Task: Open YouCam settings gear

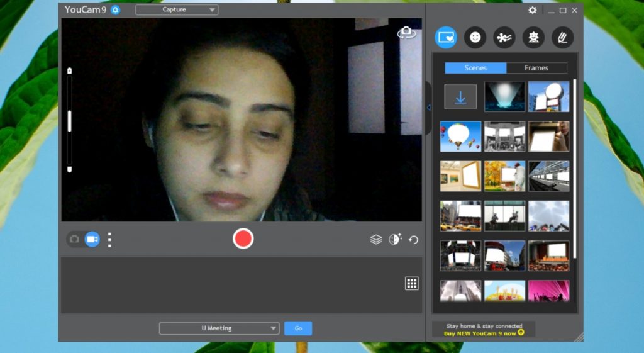Action: [532, 10]
